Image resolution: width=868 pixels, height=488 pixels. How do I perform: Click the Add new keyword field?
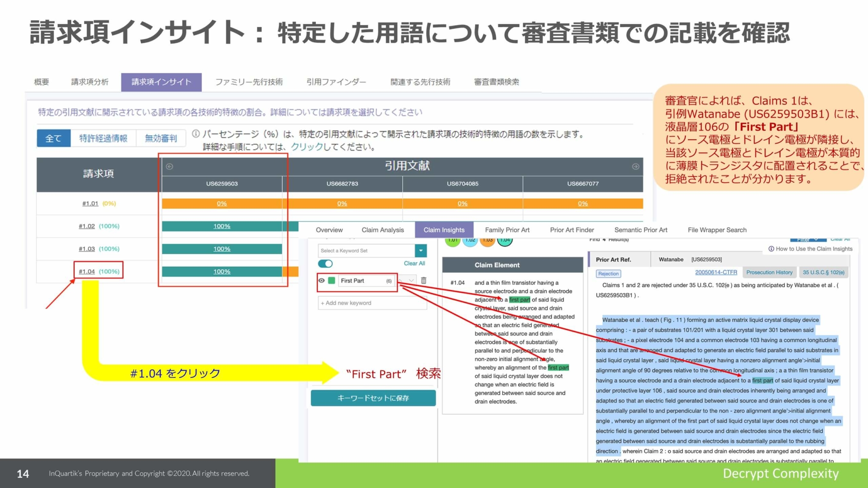tap(372, 303)
